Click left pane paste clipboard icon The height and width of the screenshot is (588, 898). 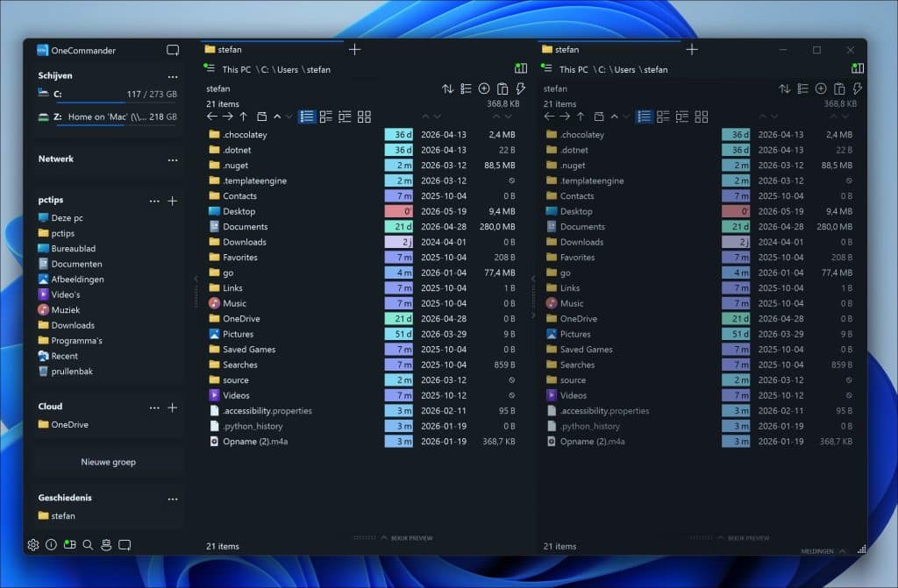(502, 89)
